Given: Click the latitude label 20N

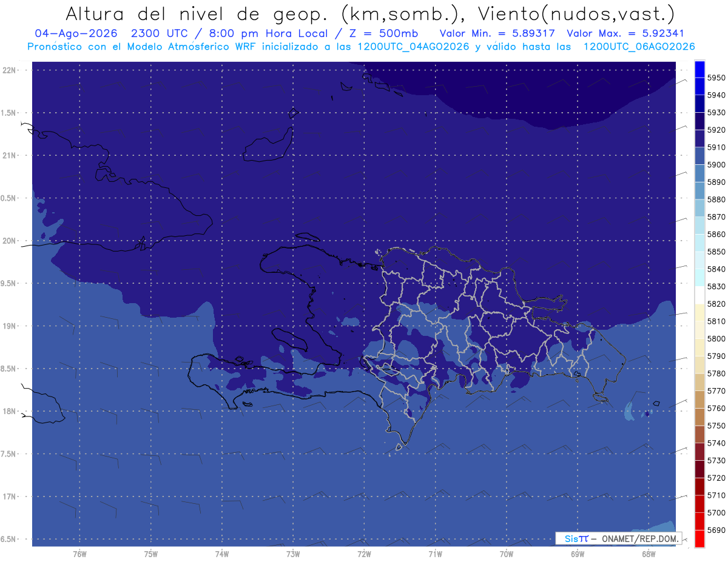Looking at the screenshot, I should pyautogui.click(x=10, y=241).
